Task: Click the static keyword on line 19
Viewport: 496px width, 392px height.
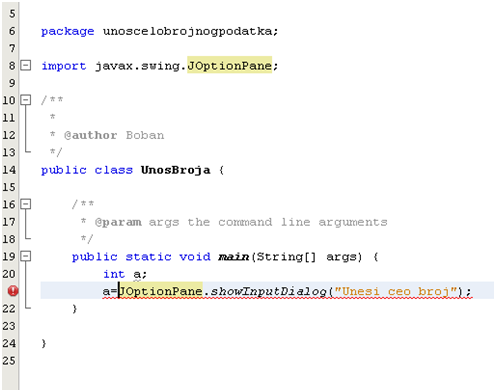Action: coord(148,257)
